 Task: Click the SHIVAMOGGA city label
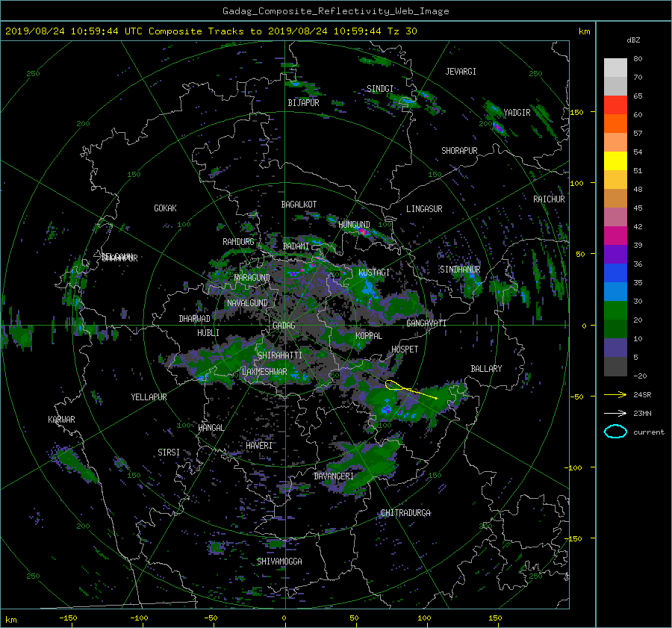click(279, 562)
